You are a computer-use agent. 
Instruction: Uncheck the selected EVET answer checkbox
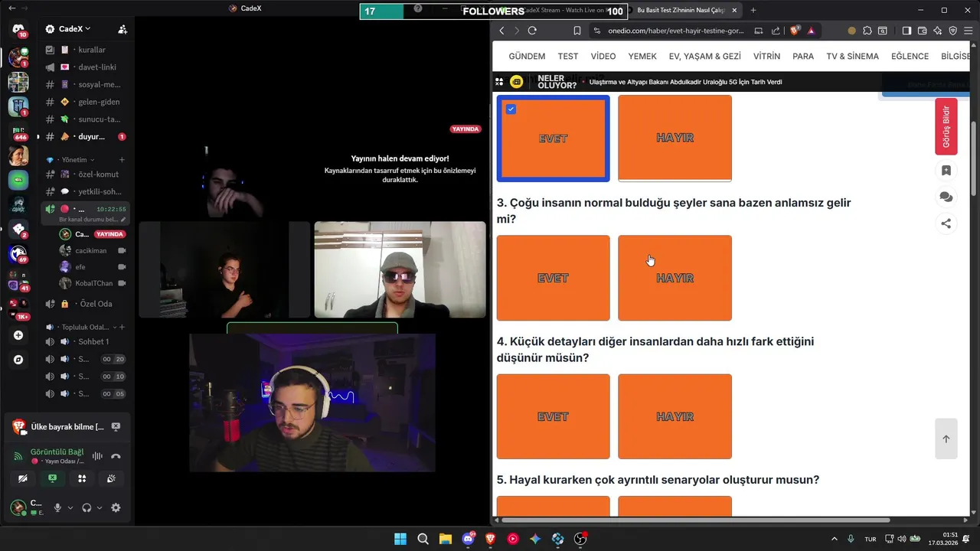pos(511,109)
